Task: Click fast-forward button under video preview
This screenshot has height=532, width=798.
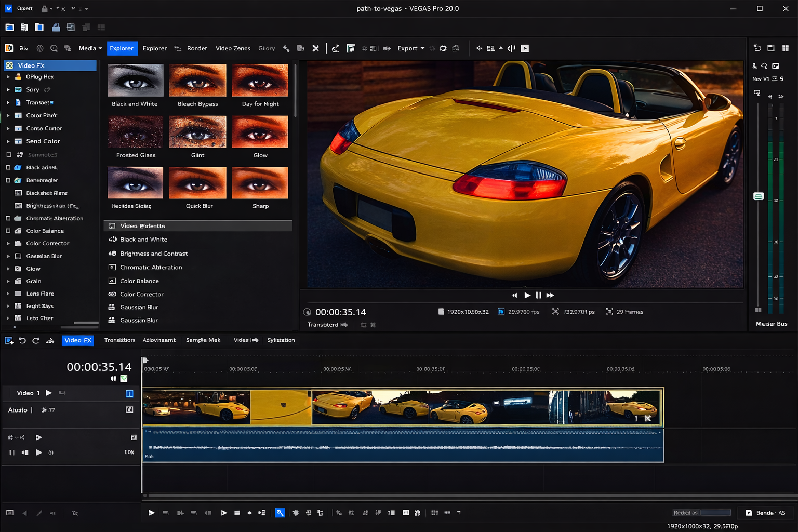Action: (x=550, y=295)
